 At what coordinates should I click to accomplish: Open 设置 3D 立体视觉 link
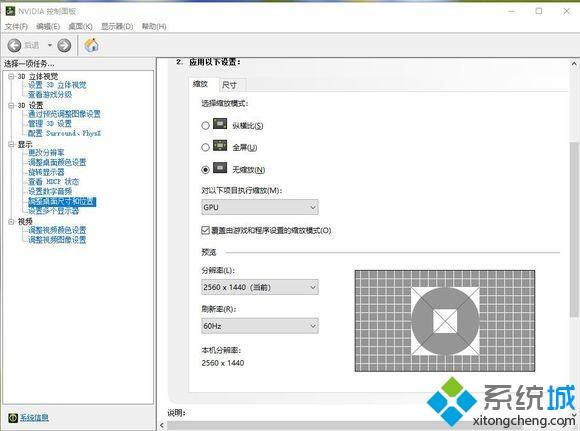coord(57,85)
